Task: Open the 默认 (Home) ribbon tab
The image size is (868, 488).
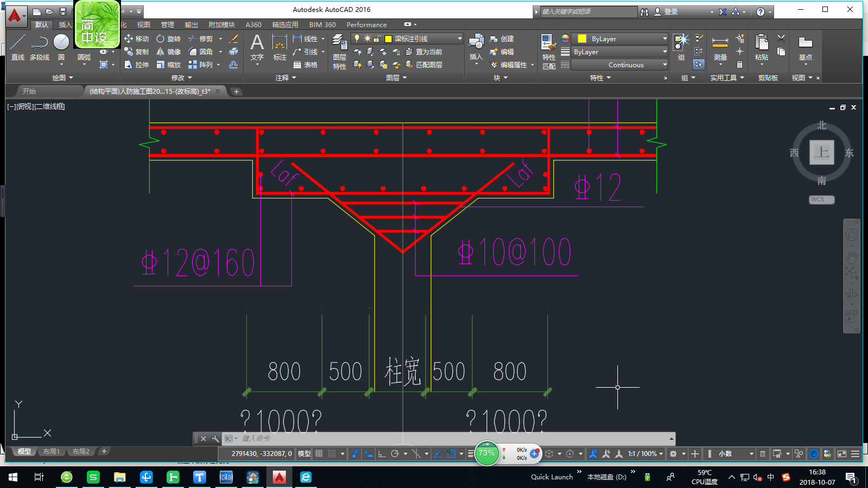Action: [x=42, y=24]
